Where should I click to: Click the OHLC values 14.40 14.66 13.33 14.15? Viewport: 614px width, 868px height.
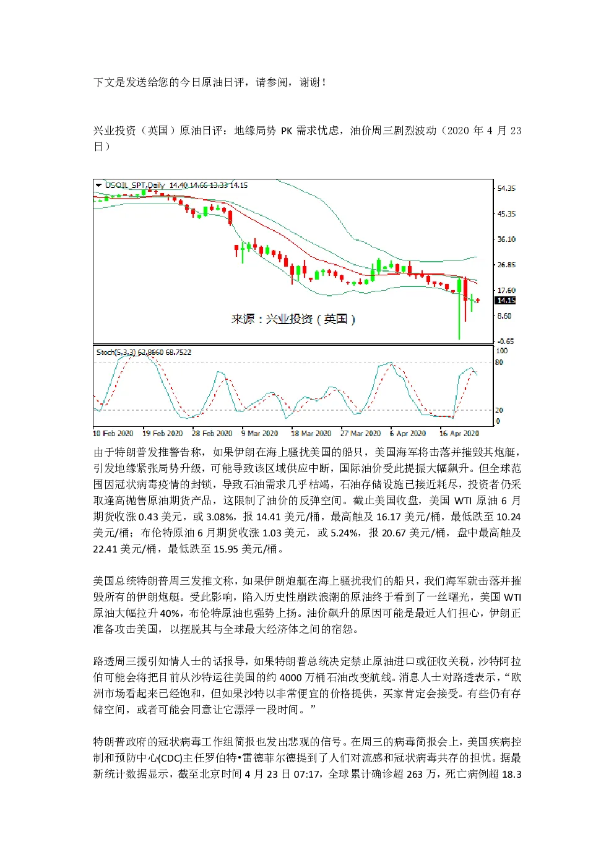208,185
